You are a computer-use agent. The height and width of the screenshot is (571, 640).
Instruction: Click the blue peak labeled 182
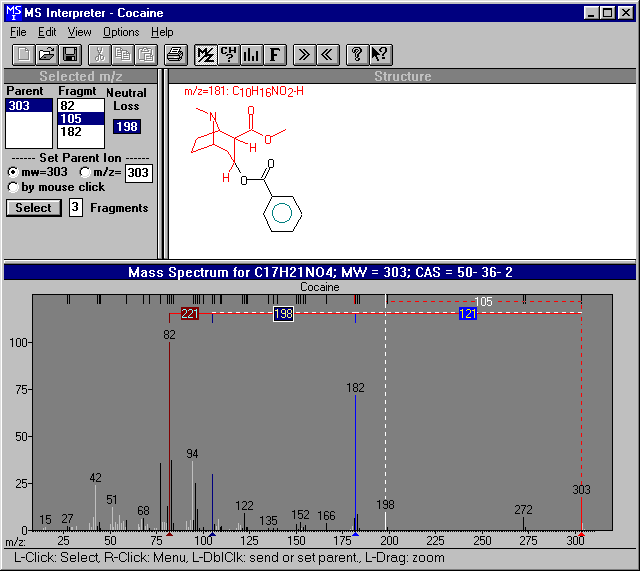[x=356, y=462]
